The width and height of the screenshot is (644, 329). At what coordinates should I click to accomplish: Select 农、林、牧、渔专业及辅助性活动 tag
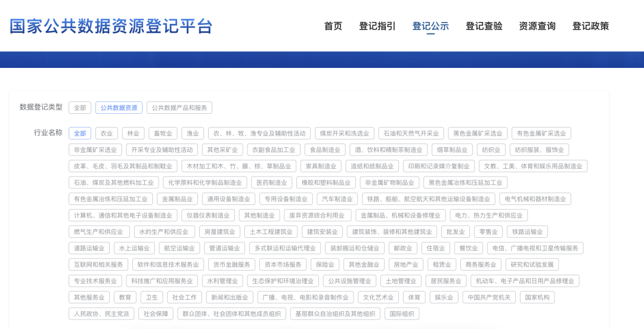259,133
